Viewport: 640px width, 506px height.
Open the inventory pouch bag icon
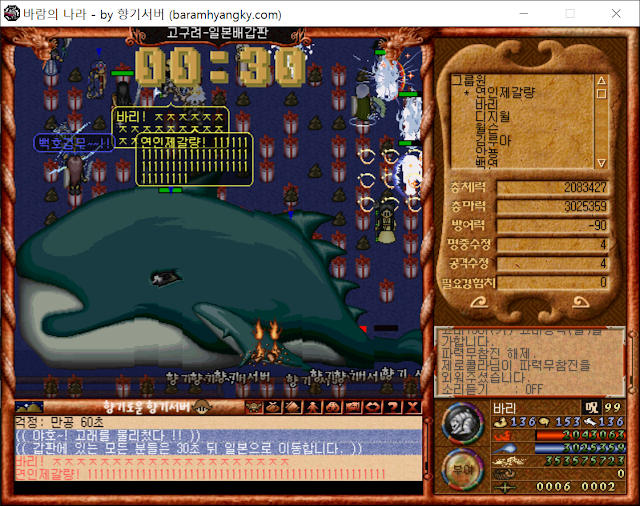pyautogui.click(x=273, y=407)
